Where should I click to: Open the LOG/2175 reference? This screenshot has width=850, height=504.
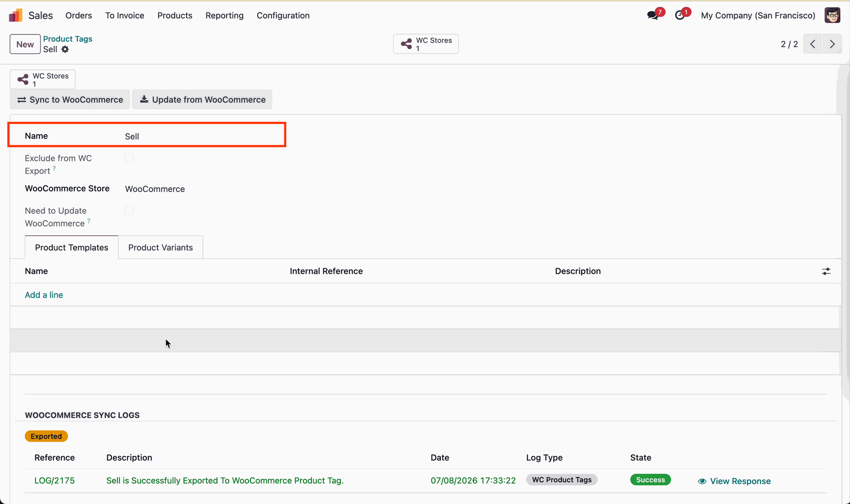coord(54,481)
